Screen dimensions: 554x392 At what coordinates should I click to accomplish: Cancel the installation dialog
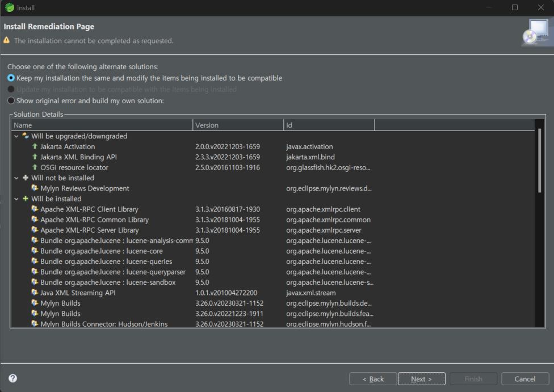click(525, 379)
